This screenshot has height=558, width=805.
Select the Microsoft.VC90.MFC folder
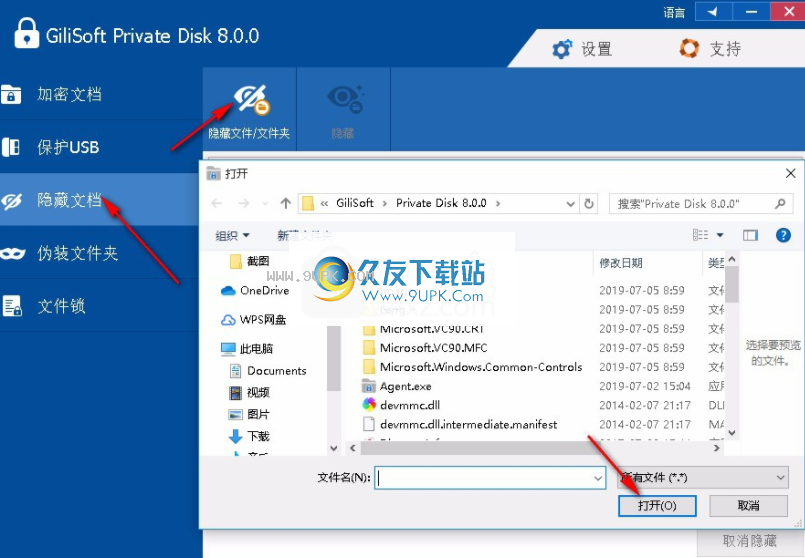coord(426,348)
